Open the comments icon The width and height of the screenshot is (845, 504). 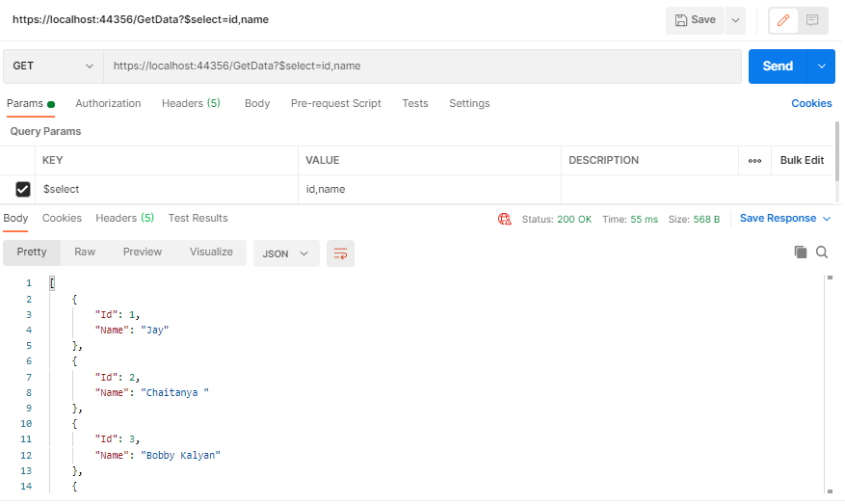point(812,19)
